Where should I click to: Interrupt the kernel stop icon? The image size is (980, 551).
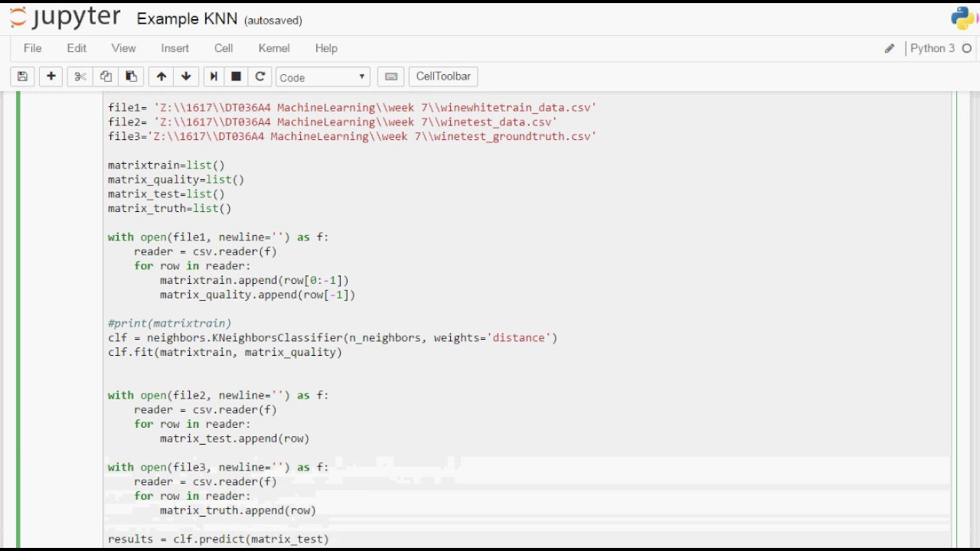tap(237, 77)
